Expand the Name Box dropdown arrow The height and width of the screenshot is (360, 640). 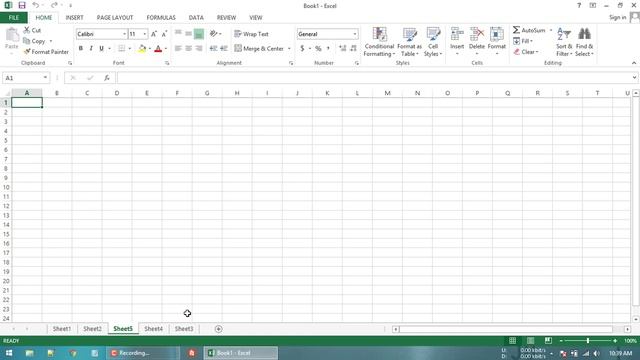(45, 78)
